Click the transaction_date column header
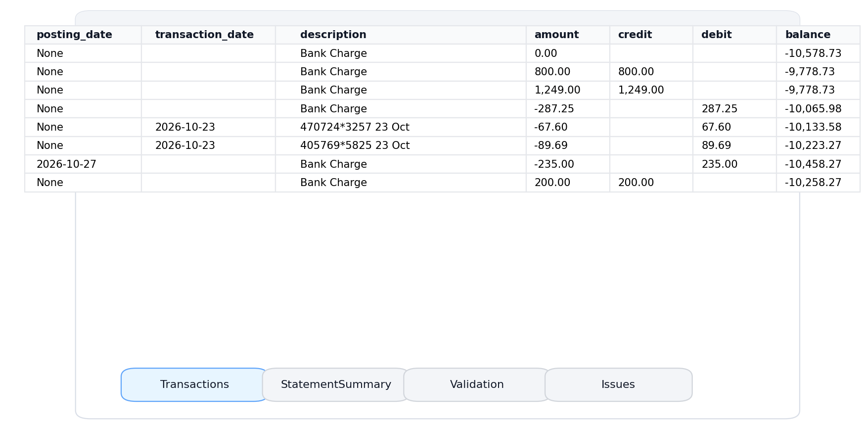The image size is (868, 430). click(208, 35)
